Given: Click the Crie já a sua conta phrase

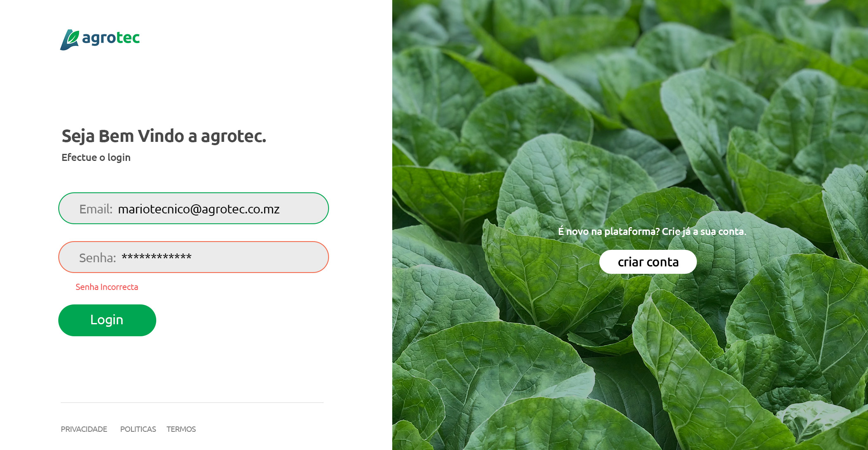Looking at the screenshot, I should click(704, 231).
